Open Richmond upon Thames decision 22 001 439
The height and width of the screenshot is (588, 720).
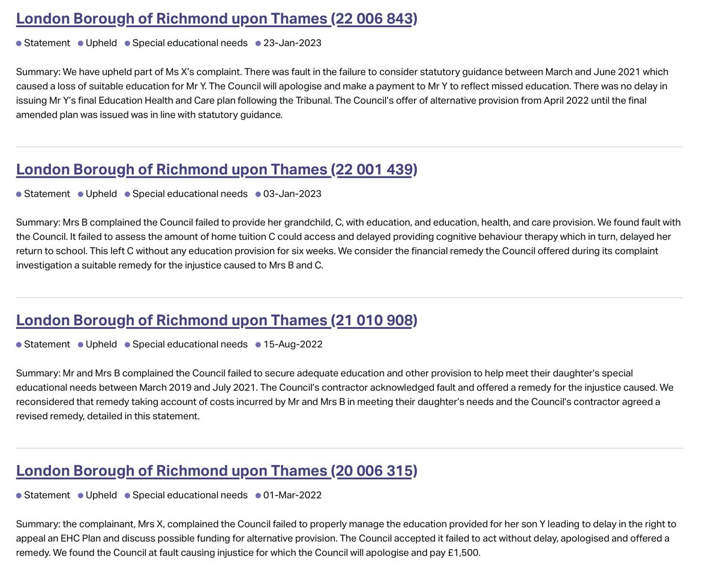pyautogui.click(x=217, y=169)
